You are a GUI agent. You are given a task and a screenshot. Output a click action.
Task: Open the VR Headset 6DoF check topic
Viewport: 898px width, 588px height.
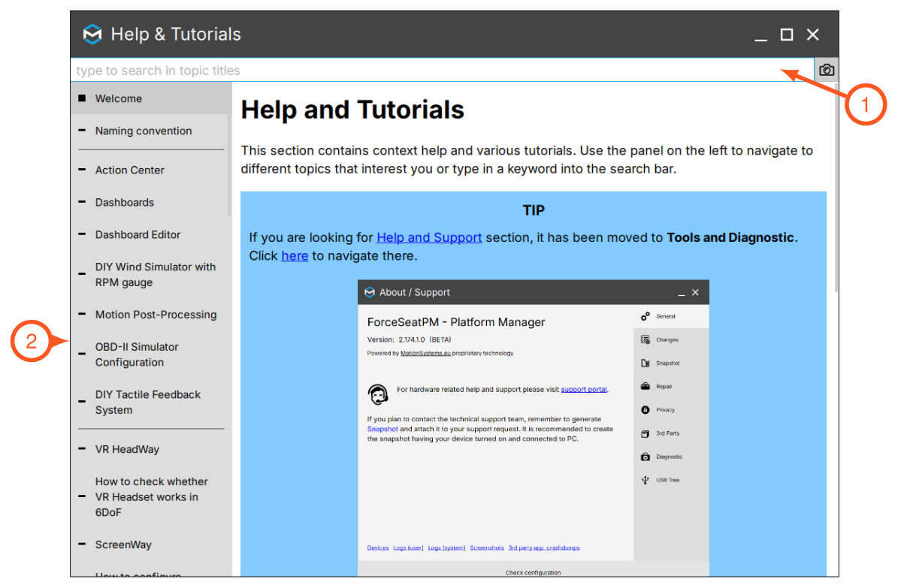pyautogui.click(x=151, y=496)
